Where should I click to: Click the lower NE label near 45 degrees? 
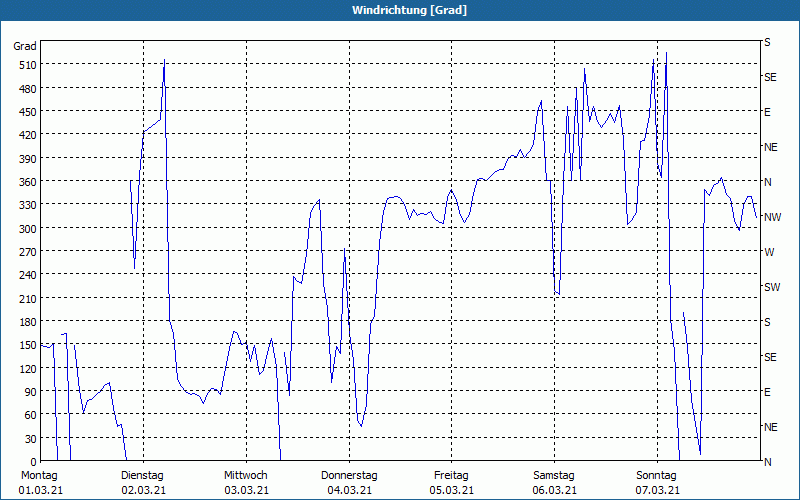point(770,427)
